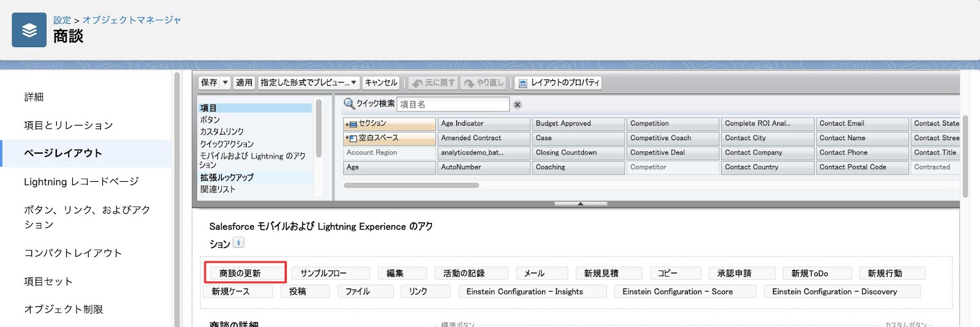Viewport: 980px width, 327px height.
Task: Click the クイック検索 項目名 input field
Action: tap(453, 104)
